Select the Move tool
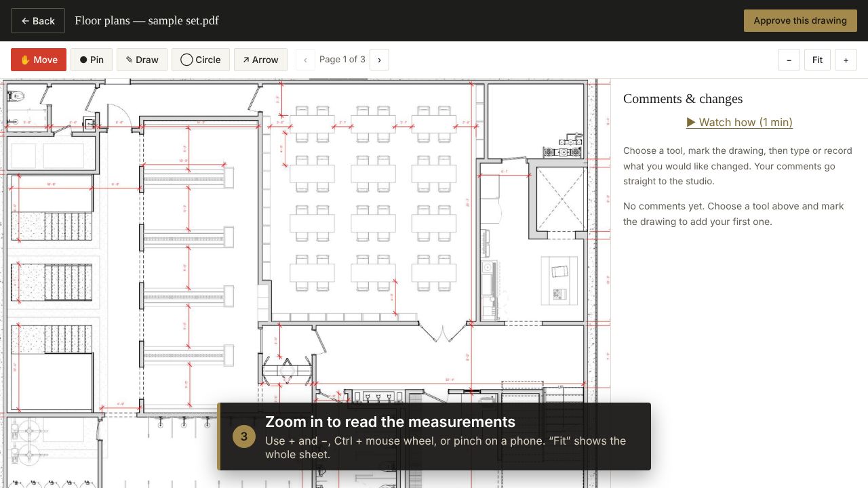868x488 pixels. pos(39,60)
